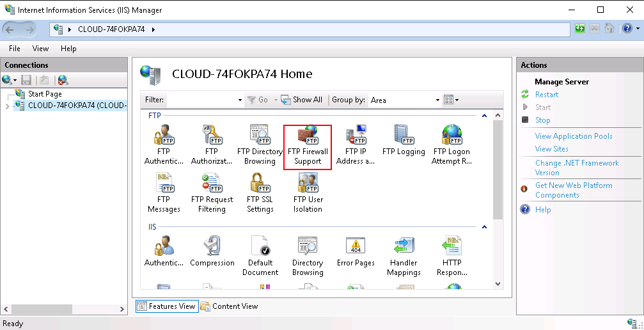Click the home icon in address bar
Image resolution: width=644 pixels, height=330 pixels.
(609, 29)
